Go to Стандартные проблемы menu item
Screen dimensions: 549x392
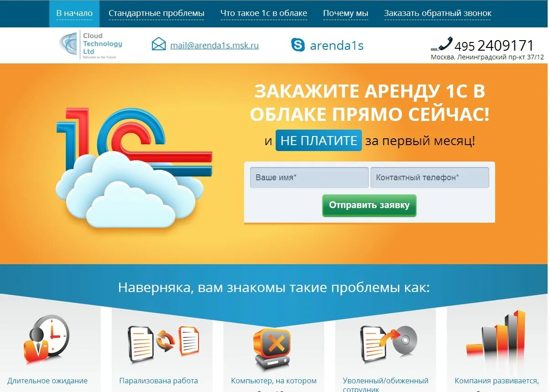[157, 14]
